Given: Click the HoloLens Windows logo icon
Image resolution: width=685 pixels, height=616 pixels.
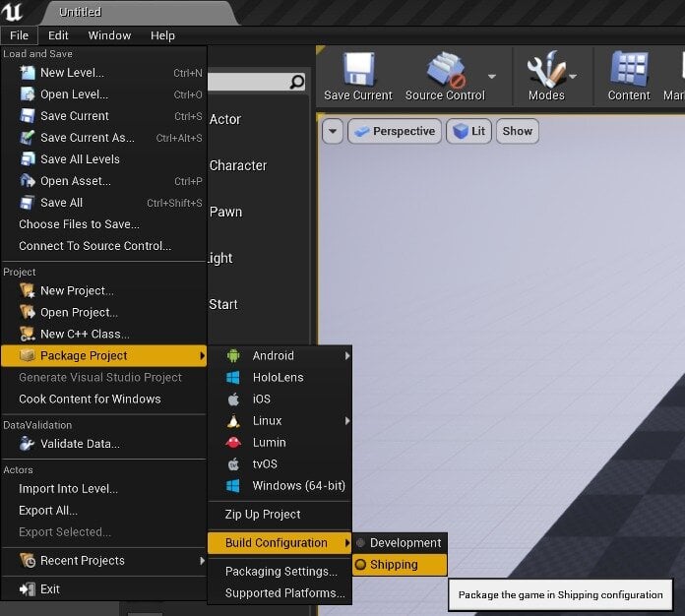Looking at the screenshot, I should pos(233,378).
